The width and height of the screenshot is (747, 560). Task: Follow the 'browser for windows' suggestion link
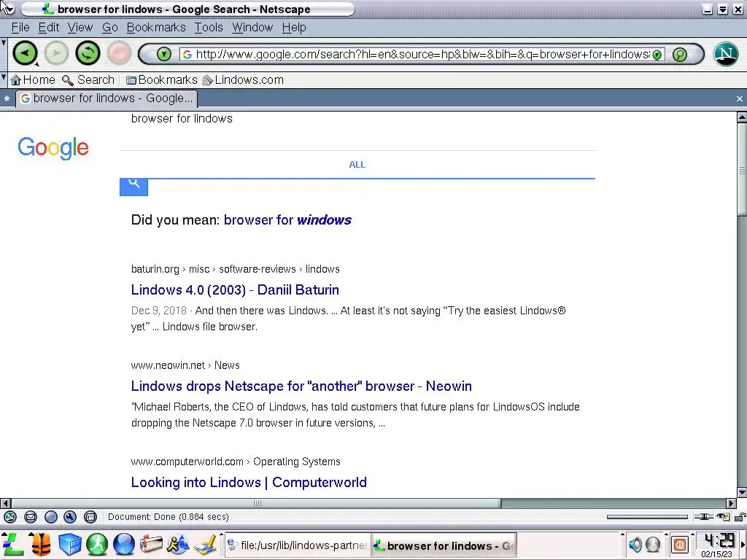[287, 220]
